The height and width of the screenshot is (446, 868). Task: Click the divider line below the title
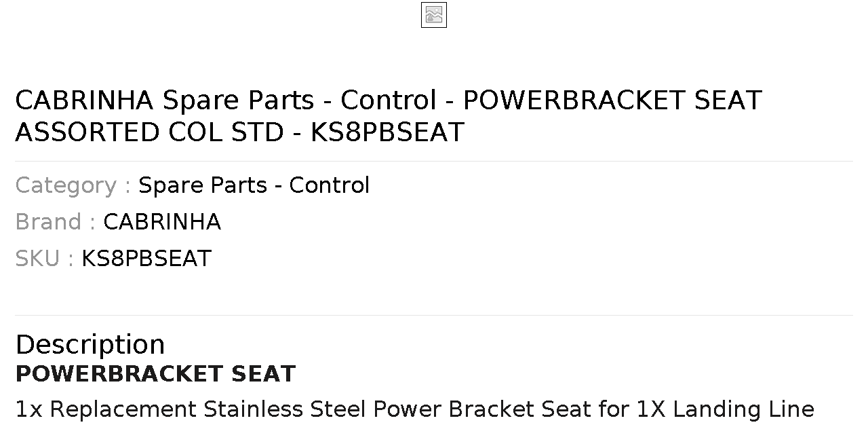point(434,161)
